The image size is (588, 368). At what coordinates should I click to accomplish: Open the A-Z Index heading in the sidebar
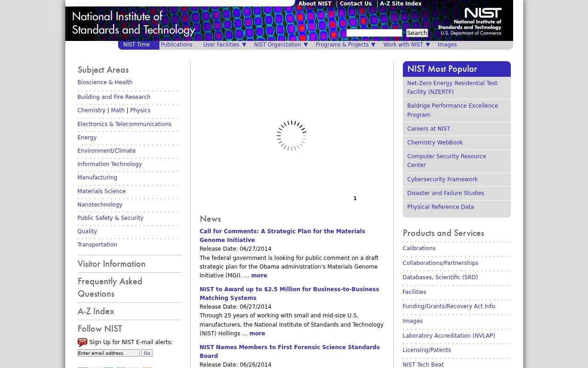tap(96, 311)
